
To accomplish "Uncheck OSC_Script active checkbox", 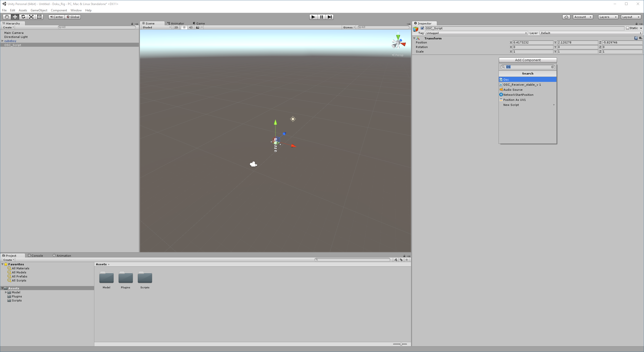I will click(422, 28).
